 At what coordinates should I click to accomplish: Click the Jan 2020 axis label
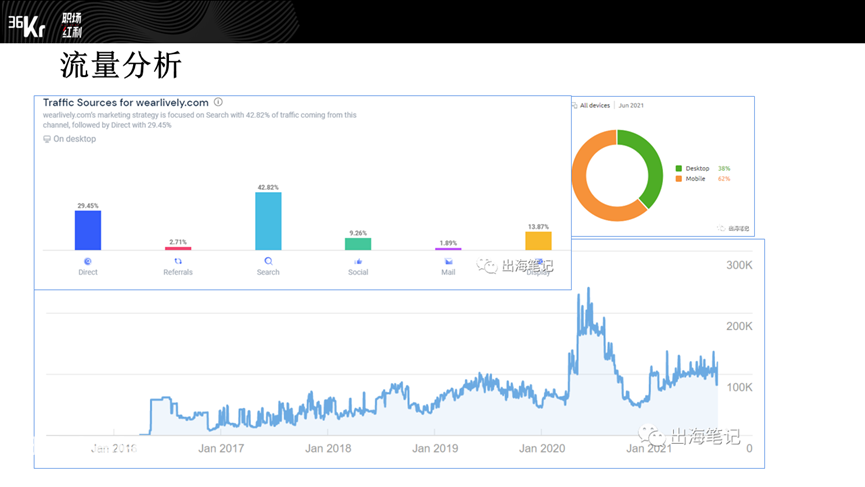point(542,448)
